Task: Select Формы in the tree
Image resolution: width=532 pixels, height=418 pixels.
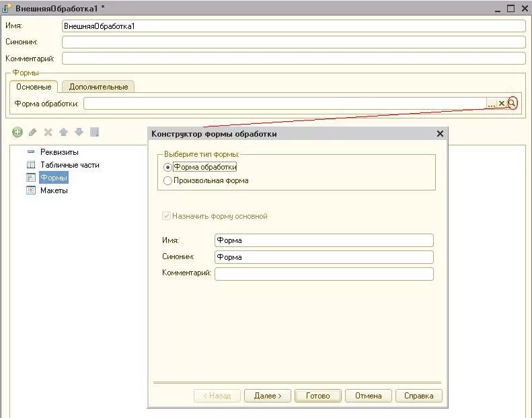Action: [54, 178]
